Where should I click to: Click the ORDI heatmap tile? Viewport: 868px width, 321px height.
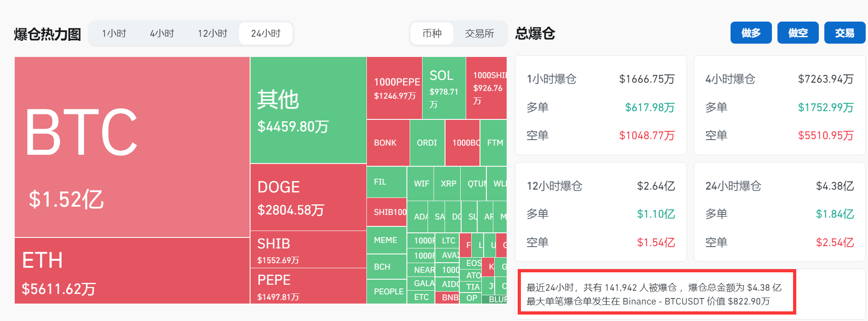point(427,143)
